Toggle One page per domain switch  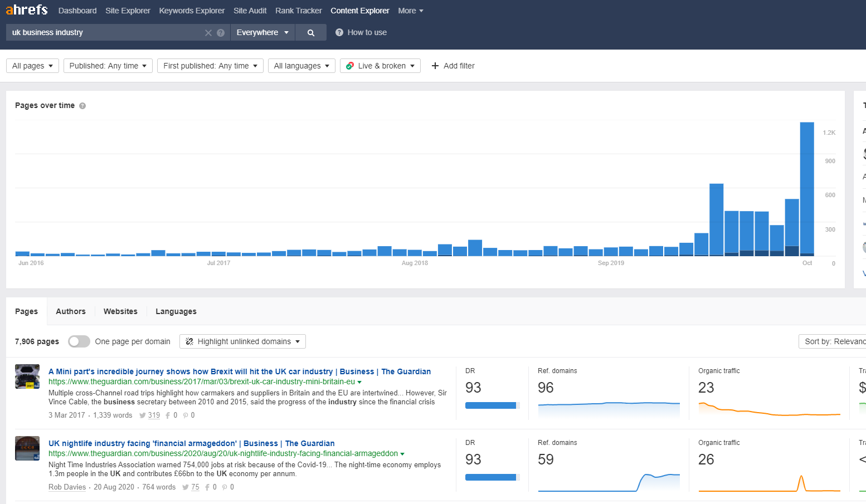pyautogui.click(x=79, y=341)
